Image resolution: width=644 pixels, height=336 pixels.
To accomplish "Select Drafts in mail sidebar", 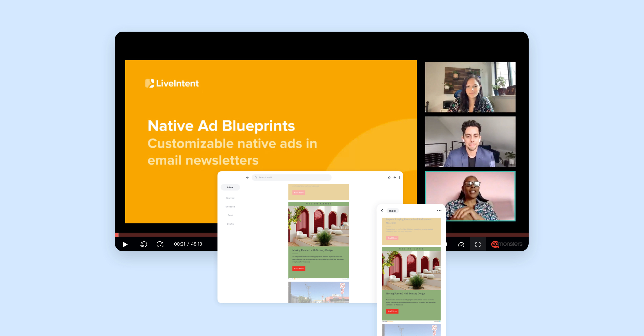I will click(230, 224).
